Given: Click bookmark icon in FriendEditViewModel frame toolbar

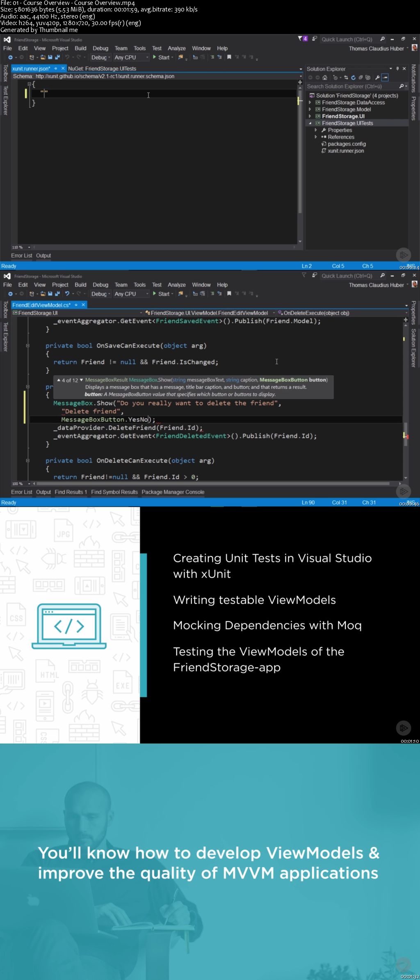Looking at the screenshot, I should (x=229, y=294).
